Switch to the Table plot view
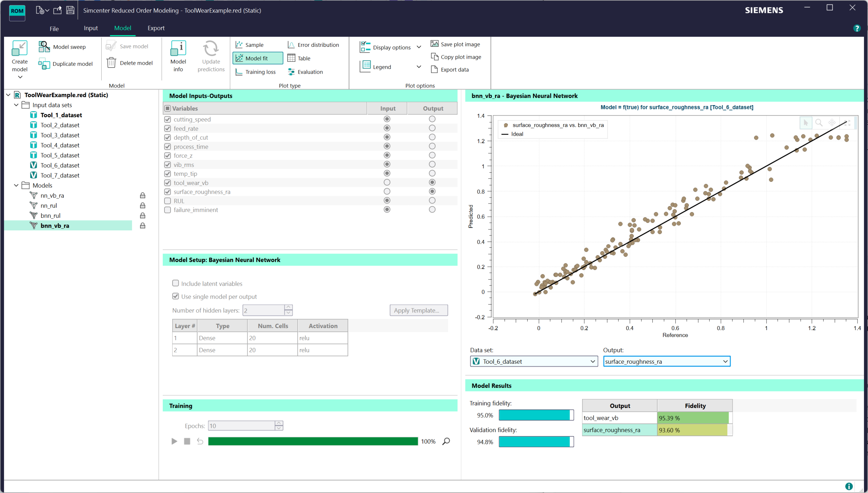The image size is (868, 493). pyautogui.click(x=299, y=58)
